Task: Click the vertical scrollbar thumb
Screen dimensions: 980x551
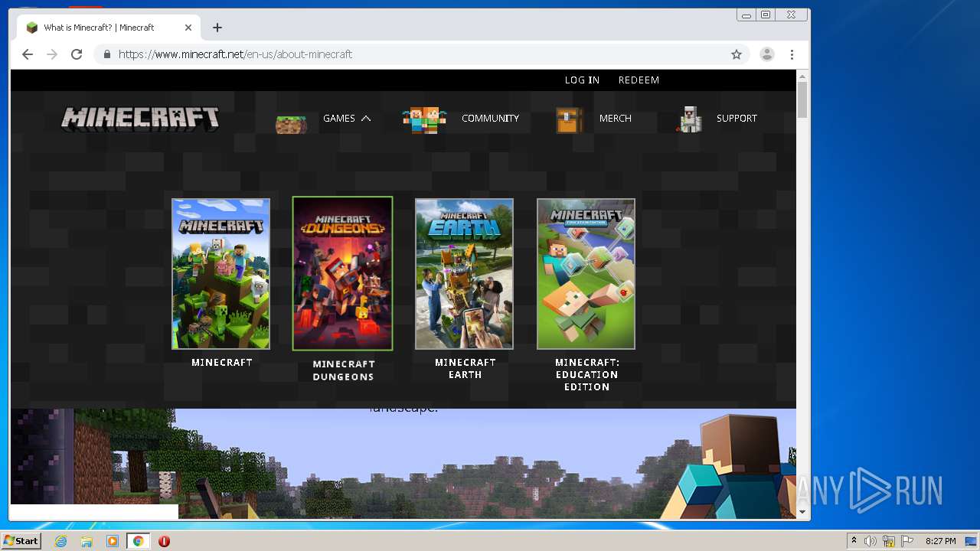Action: click(802, 100)
